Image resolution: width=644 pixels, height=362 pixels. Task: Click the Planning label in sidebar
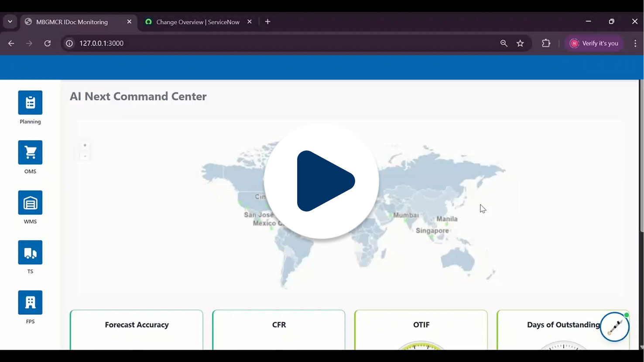click(x=30, y=122)
